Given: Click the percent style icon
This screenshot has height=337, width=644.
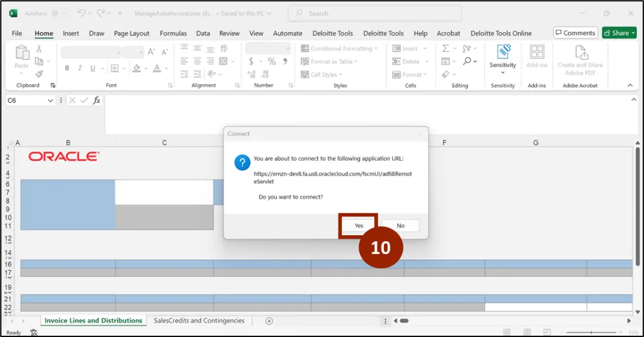Looking at the screenshot, I should pos(272,62).
